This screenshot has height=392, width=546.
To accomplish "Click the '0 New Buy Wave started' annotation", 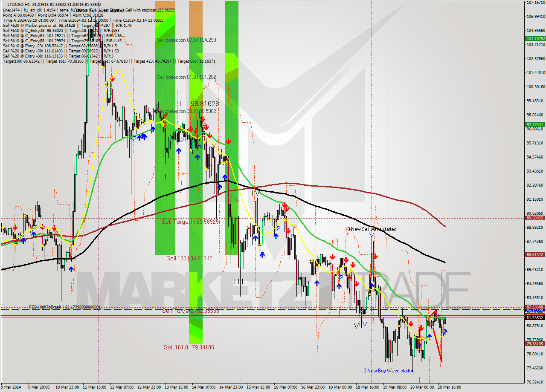I will tap(389, 371).
